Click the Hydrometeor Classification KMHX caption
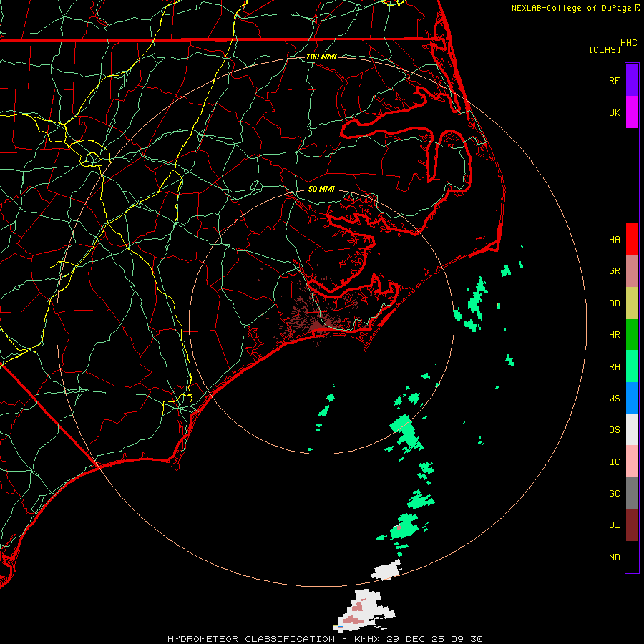 [x=325, y=639]
